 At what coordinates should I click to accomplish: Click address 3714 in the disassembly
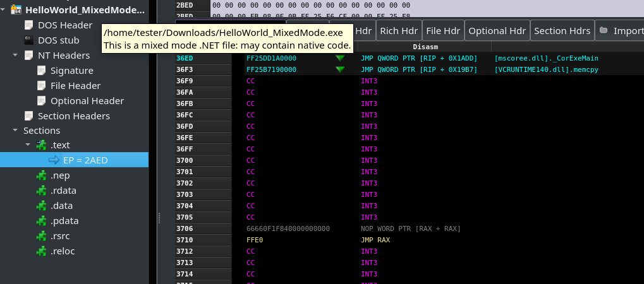(185, 274)
